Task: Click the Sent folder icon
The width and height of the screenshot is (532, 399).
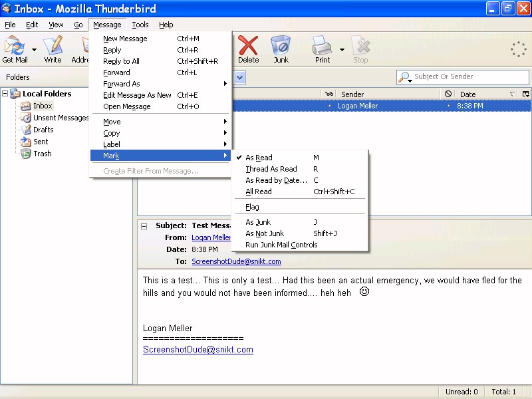Action: click(x=26, y=142)
